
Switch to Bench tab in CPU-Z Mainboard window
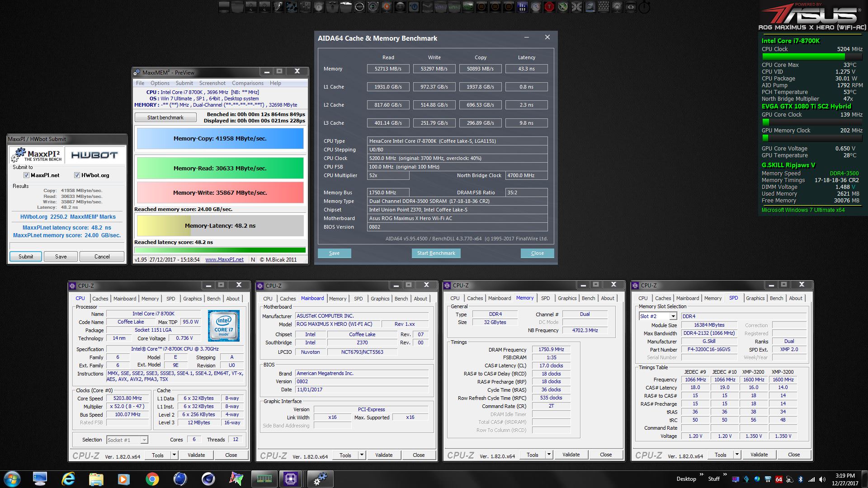[401, 299]
